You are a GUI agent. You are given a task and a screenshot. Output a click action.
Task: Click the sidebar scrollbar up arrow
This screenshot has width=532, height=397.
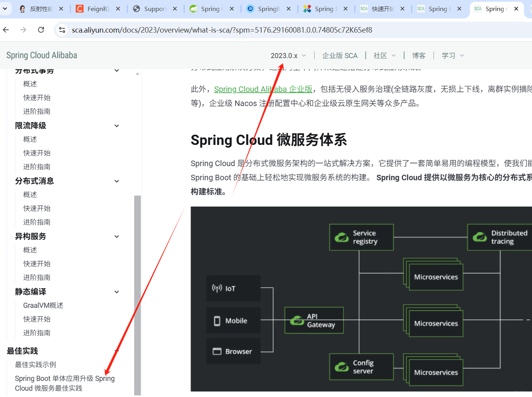[x=137, y=73]
